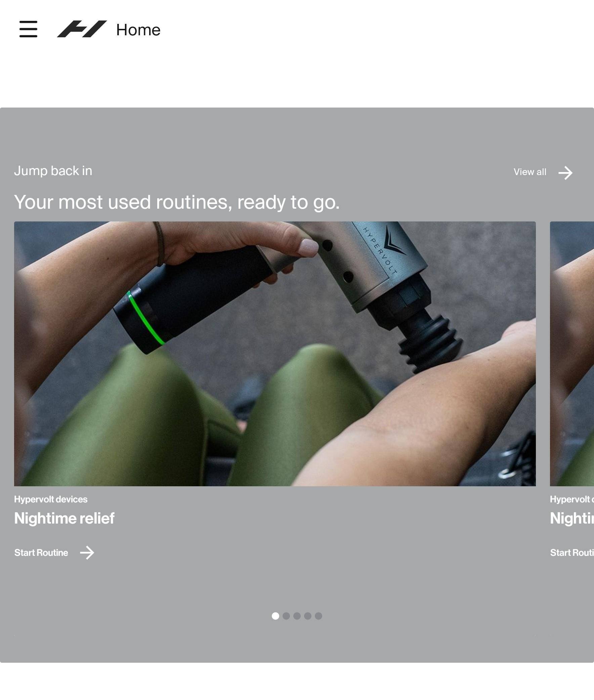Go to the fourth carousel pagination dot
Screen dimensions: 594x700
pyautogui.click(x=308, y=616)
